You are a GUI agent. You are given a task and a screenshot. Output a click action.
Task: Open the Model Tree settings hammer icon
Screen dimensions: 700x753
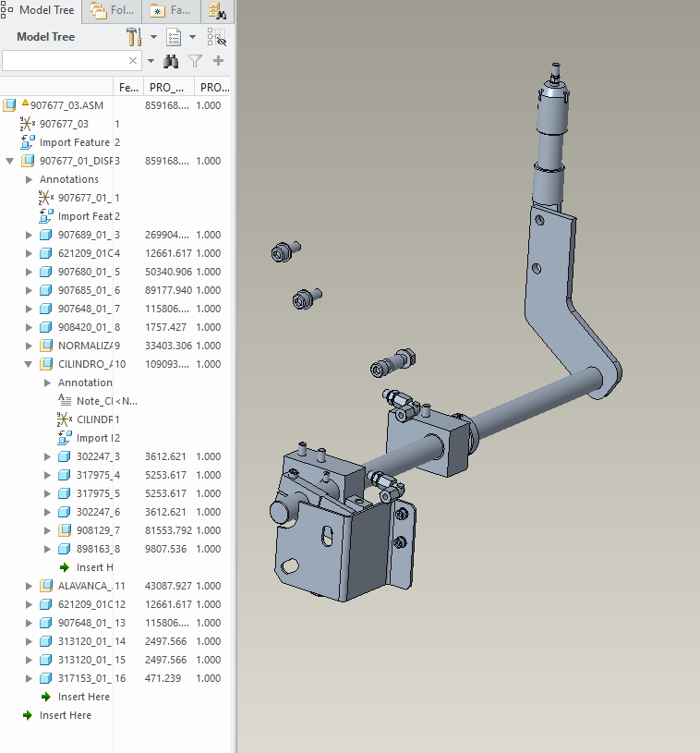pyautogui.click(x=134, y=37)
